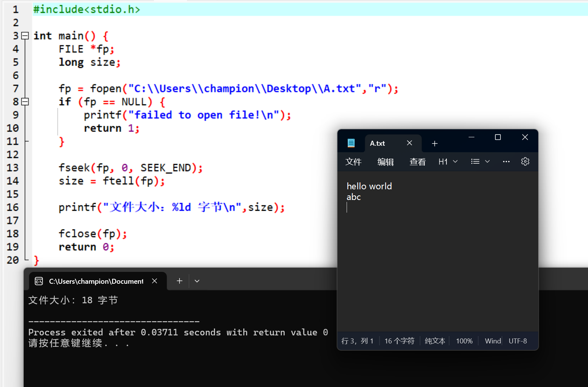Minimize the Notepad window
Screen dimensions: 588x387
[x=471, y=137]
